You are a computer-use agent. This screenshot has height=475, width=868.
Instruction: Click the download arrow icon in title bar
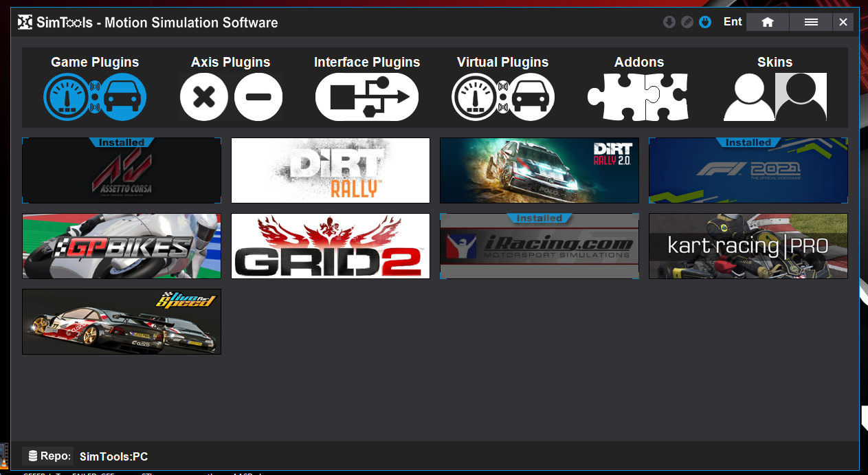coord(669,22)
